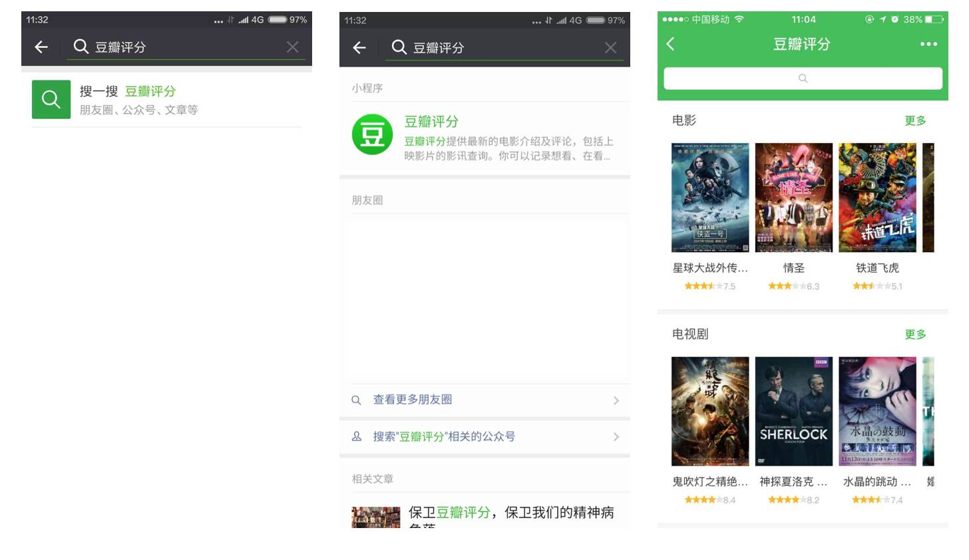969x560 pixels.
Task: Open SHERLOCK TV poster
Action: pyautogui.click(x=794, y=411)
